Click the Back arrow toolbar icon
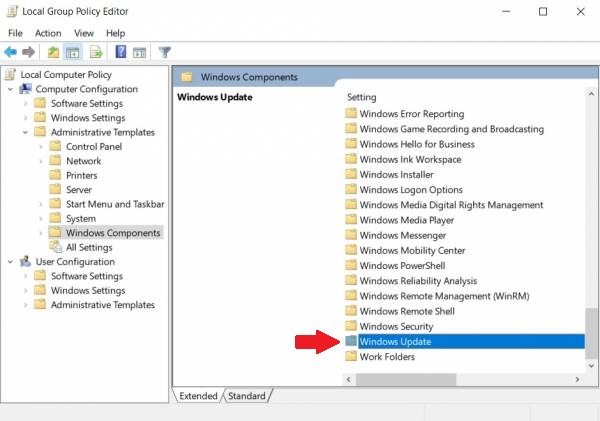The height and width of the screenshot is (421, 600). 10,52
